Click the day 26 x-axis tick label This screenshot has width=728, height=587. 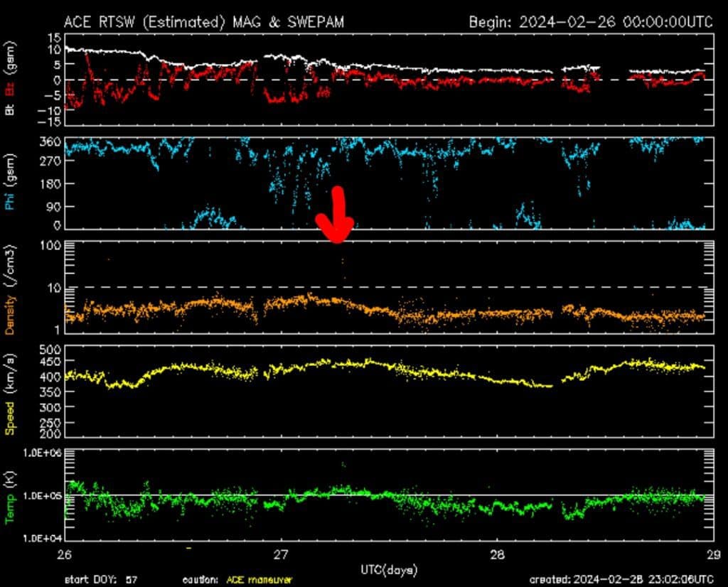point(63,555)
